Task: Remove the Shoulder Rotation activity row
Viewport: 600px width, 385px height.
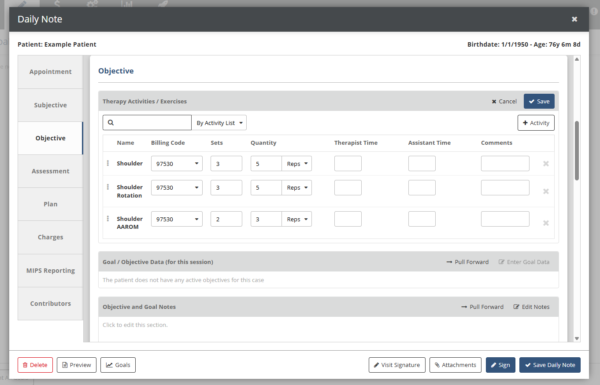Action: point(546,191)
